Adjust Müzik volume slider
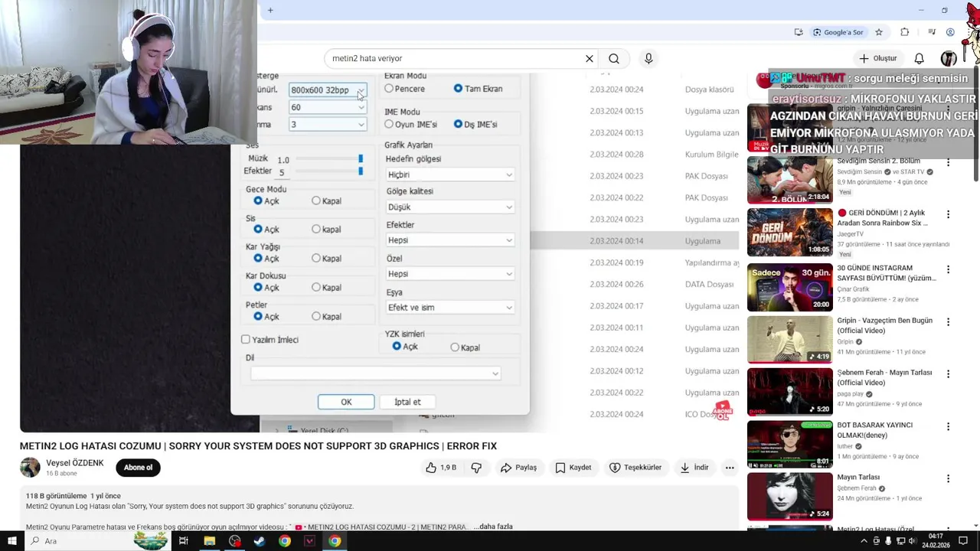980x551 pixels. [329, 159]
